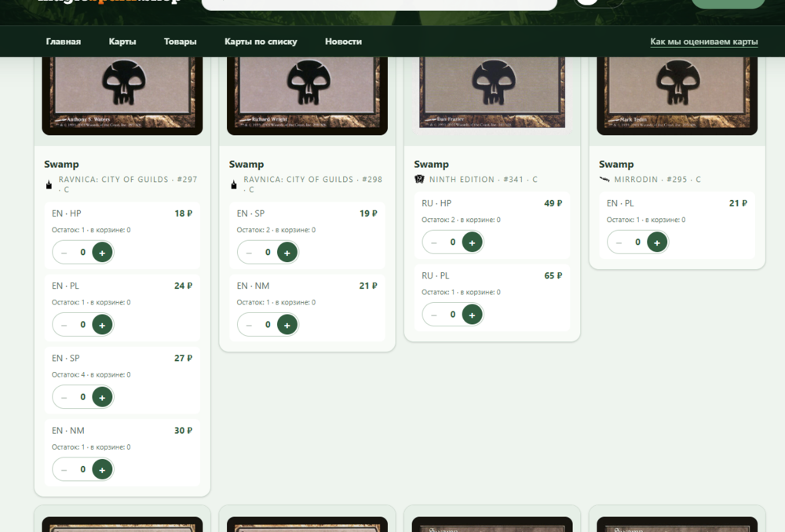785x532 pixels.
Task: Open the Карты navigation item
Action: tap(122, 42)
